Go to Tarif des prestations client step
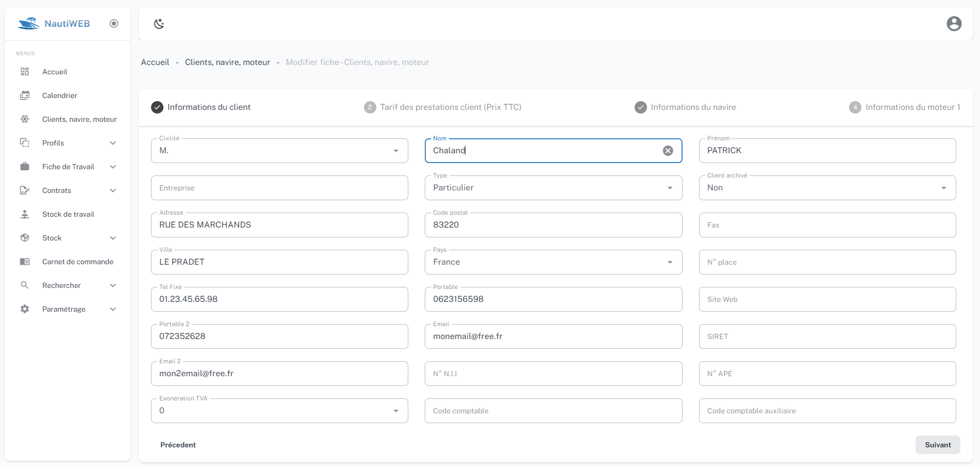The image size is (980, 467). [x=443, y=107]
